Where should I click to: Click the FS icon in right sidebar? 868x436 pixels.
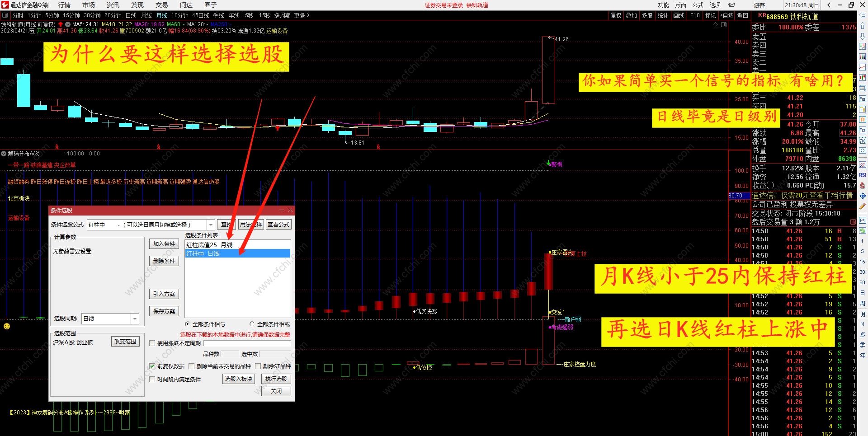[863, 220]
